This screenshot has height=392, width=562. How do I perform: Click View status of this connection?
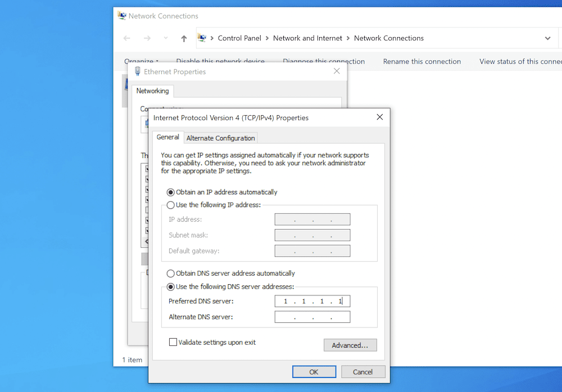coord(520,61)
